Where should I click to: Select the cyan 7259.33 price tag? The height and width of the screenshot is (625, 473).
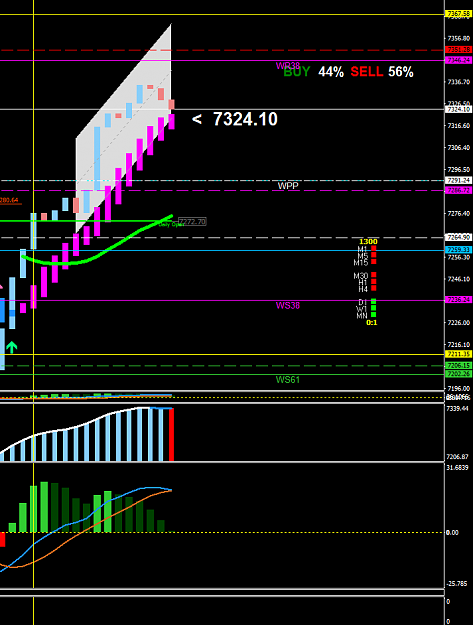(x=459, y=250)
